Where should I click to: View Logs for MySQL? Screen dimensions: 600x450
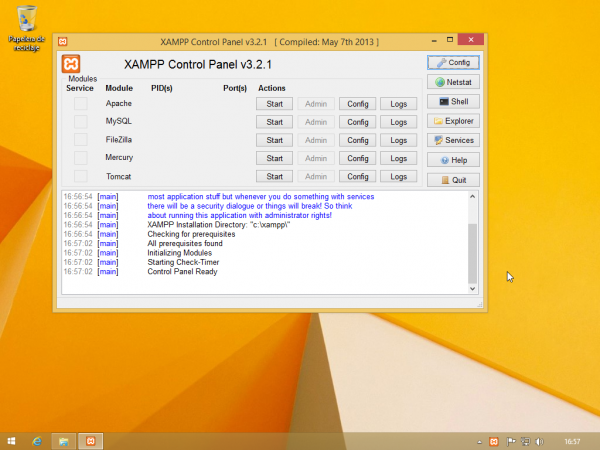pos(398,122)
